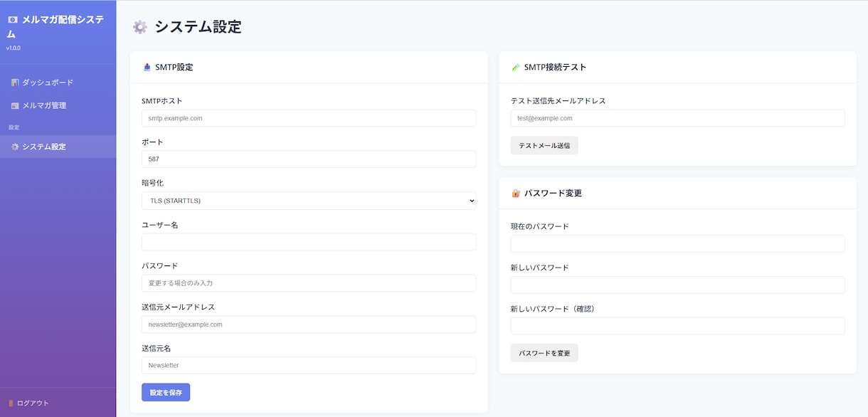The height and width of the screenshot is (417, 868).
Task: Click the 設定 section label in sidebar
Action: [x=14, y=127]
